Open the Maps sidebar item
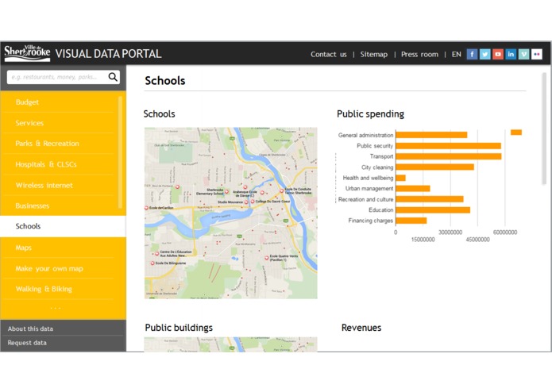Viewport: 552px width, 392px height. pos(24,248)
